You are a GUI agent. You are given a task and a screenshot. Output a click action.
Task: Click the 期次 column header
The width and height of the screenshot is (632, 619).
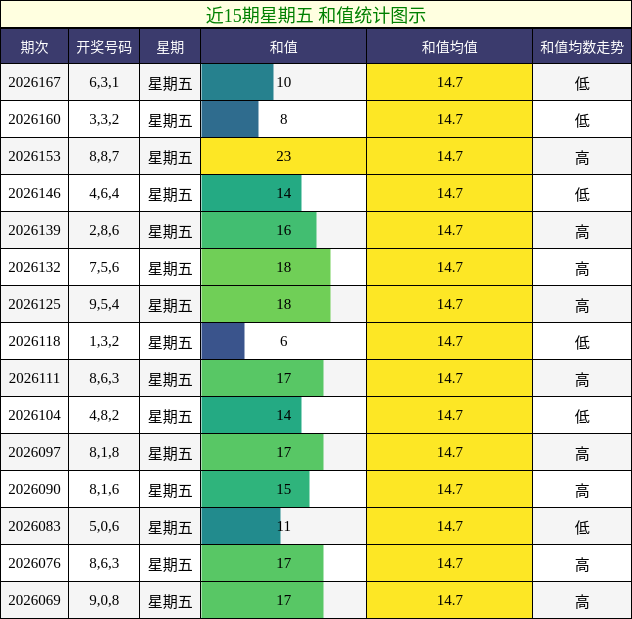[x=34, y=47]
